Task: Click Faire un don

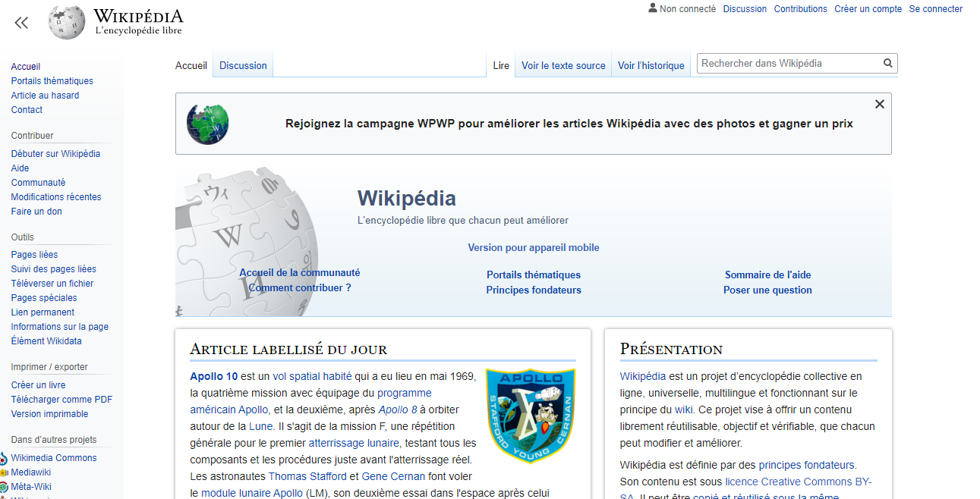Action: coord(36,212)
